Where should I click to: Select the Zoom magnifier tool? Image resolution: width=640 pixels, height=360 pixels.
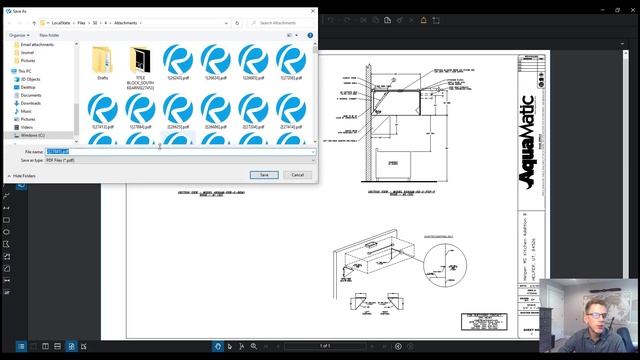pyautogui.click(x=254, y=346)
